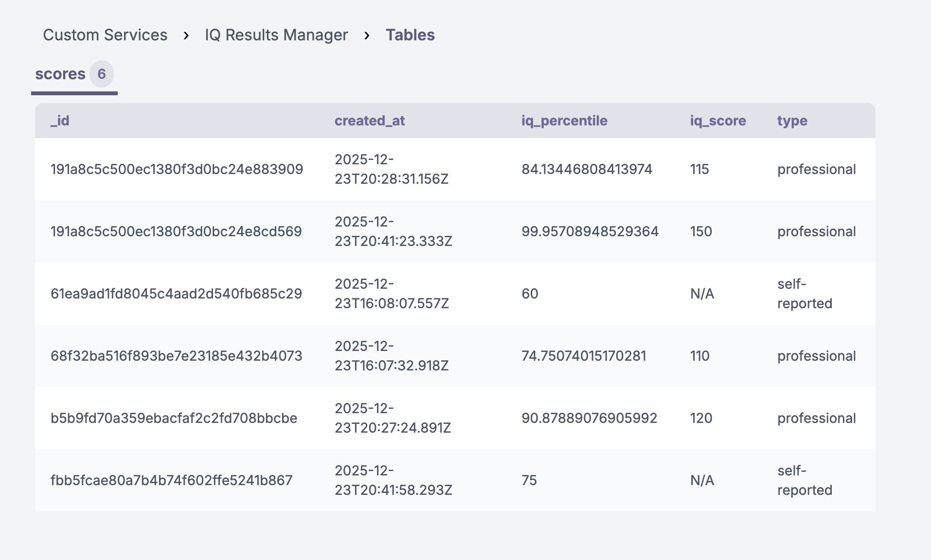Sort the table by iq_percentile column
931x560 pixels.
point(564,121)
